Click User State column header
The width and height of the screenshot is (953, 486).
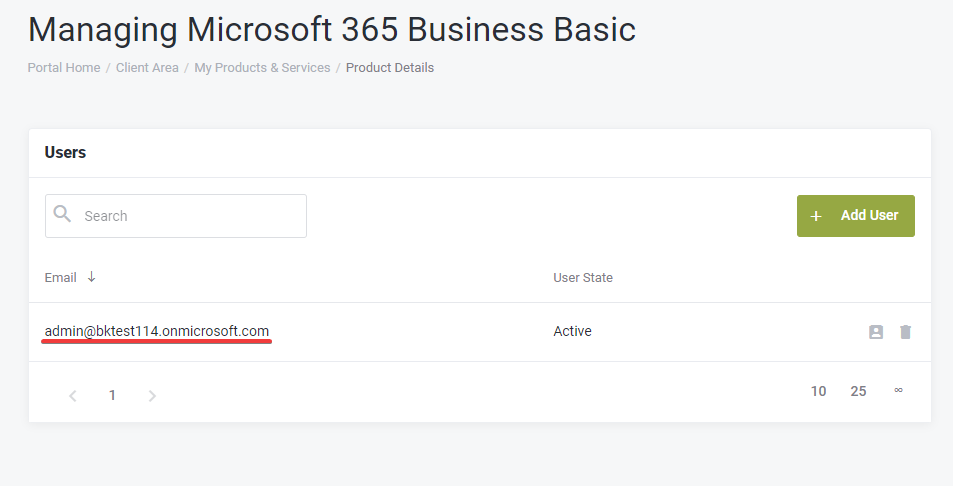583,278
